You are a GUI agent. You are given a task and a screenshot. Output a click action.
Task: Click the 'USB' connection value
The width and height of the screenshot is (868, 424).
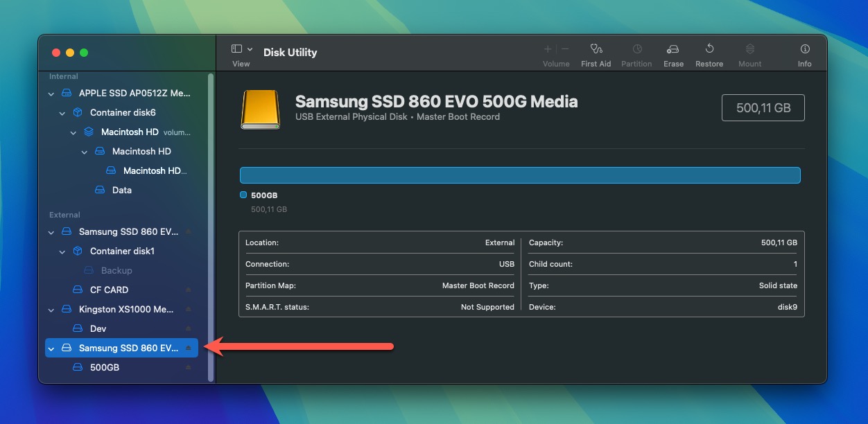pyautogui.click(x=507, y=264)
